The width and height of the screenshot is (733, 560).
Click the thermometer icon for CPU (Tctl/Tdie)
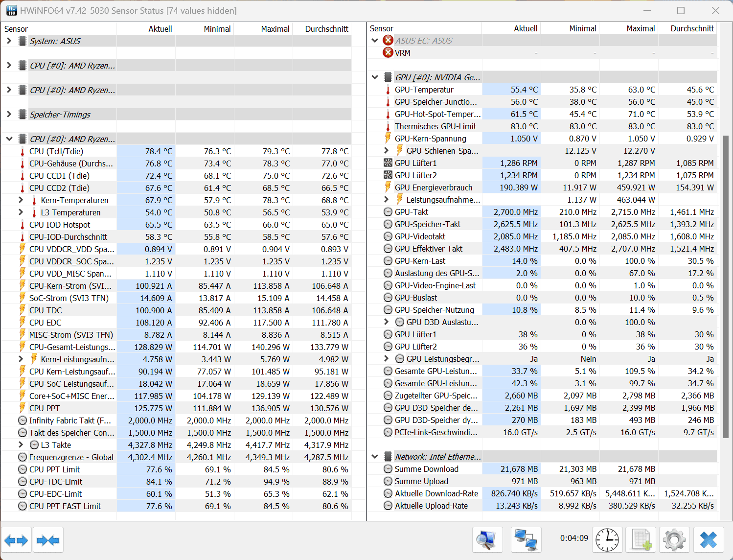pyautogui.click(x=23, y=151)
